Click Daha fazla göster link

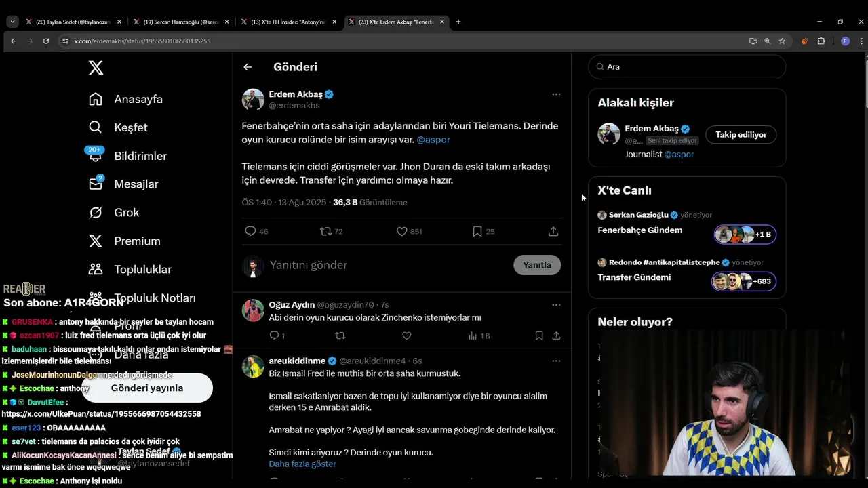(302, 464)
